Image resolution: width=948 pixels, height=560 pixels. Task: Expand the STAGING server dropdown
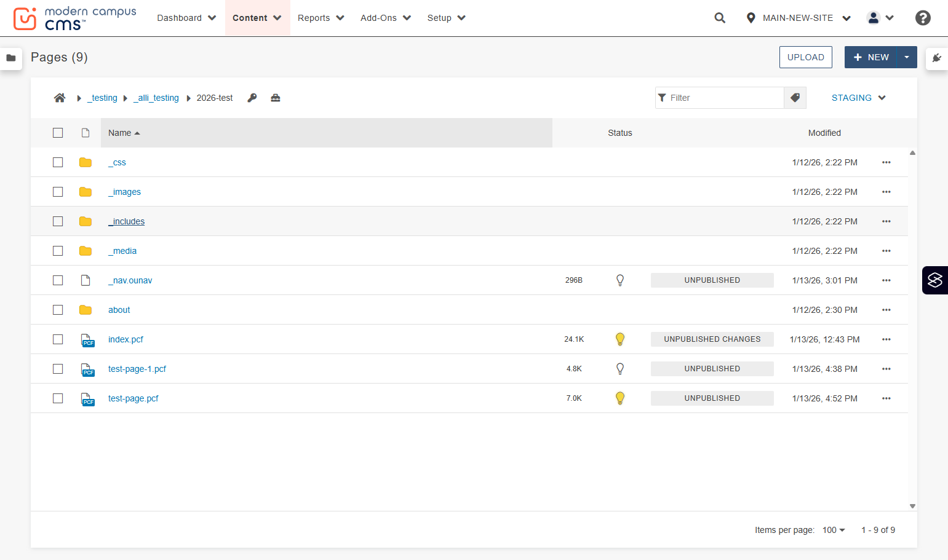(x=859, y=98)
